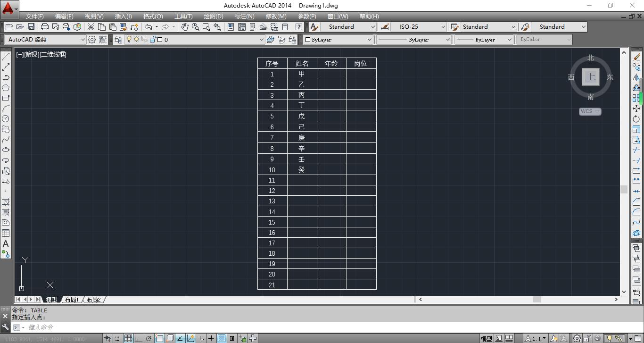Toggle the layer light bulb on/off
The image size is (644, 343).
click(x=129, y=40)
